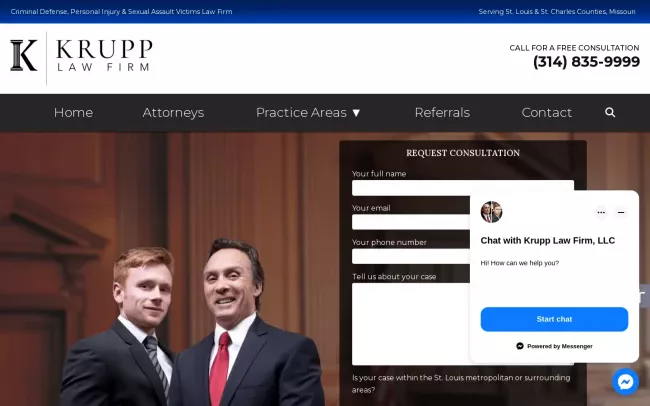
Task: Go to the Attorneys page
Action: click(173, 112)
